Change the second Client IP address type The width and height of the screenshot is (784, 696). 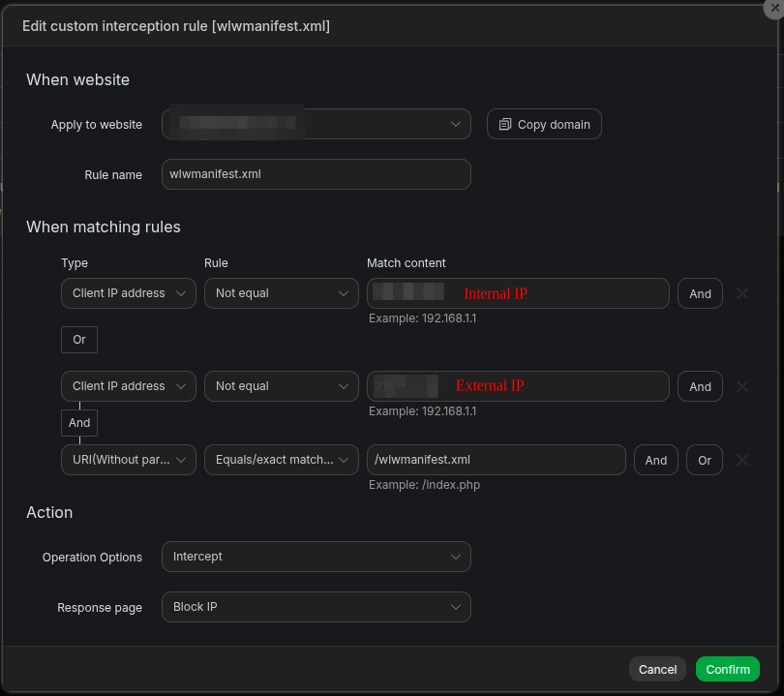[x=129, y=386]
